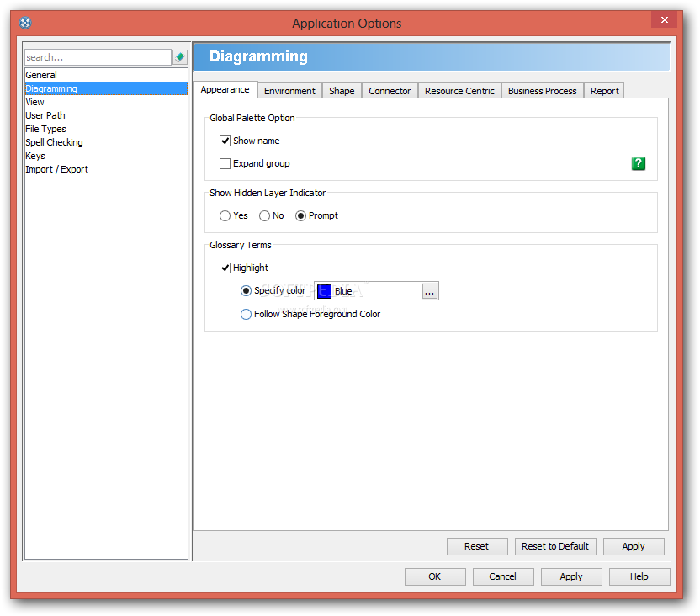
Task: Open the Business Process tab
Action: pos(542,91)
